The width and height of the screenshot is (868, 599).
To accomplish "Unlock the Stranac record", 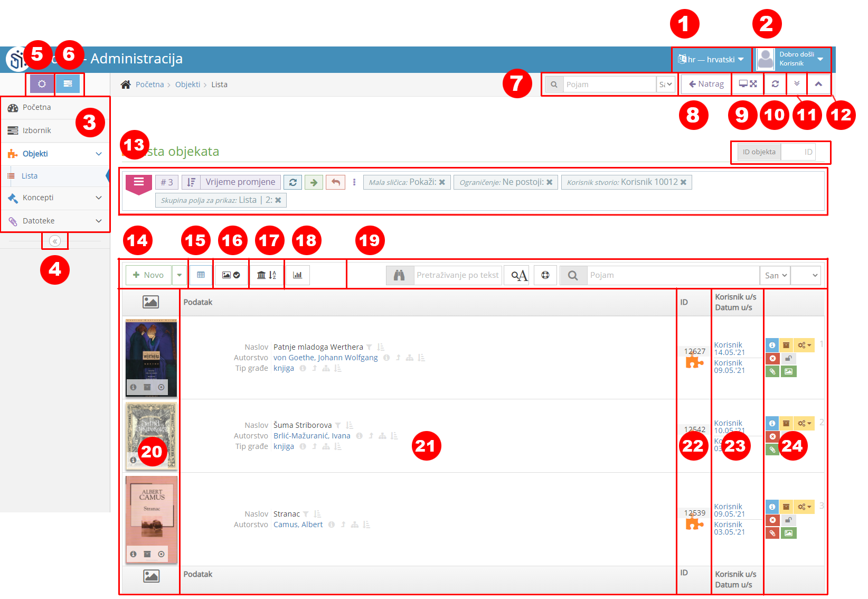I will coord(788,520).
